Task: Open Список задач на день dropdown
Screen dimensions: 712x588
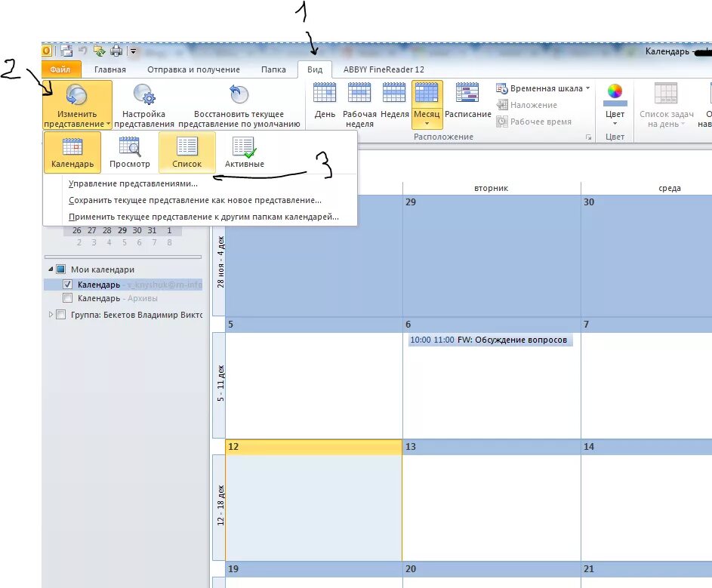Action: coord(666,105)
